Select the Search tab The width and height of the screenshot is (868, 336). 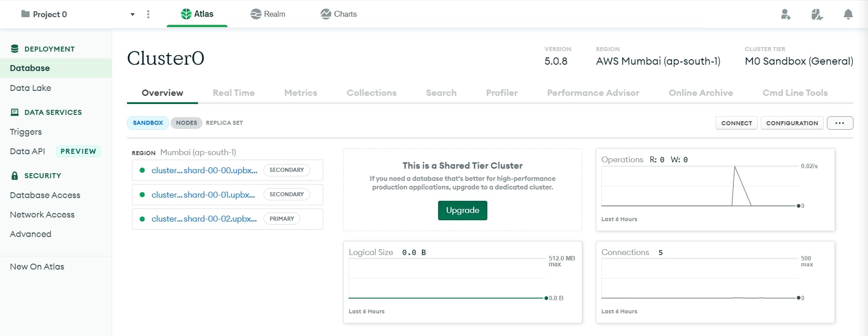[441, 93]
